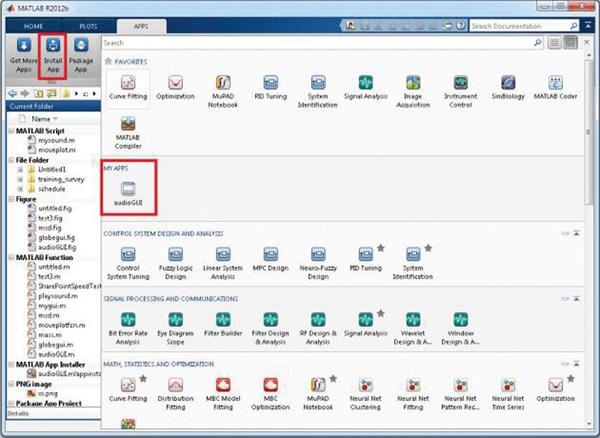Open the Neural Net Fitting app
Image resolution: width=600 pixels, height=438 pixels.
[413, 394]
